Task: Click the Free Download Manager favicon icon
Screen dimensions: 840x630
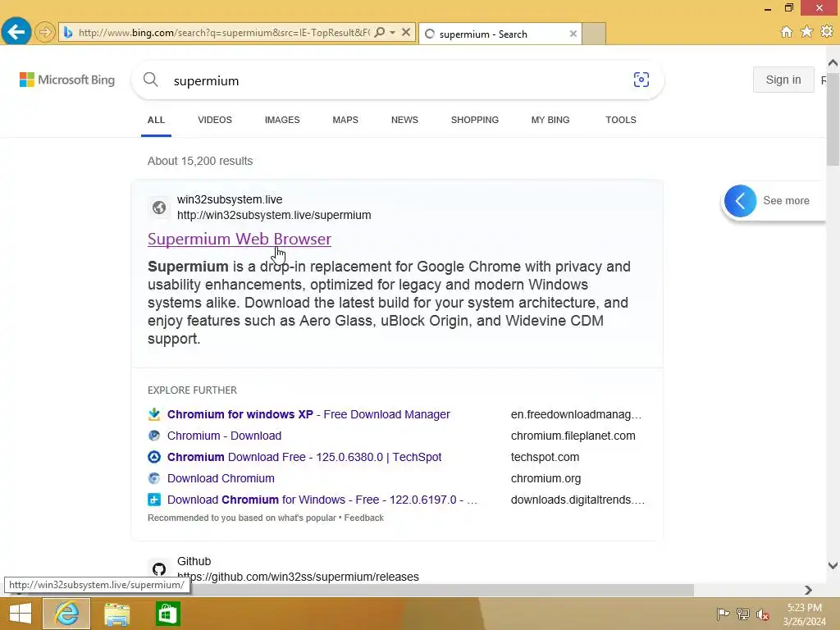Action: pyautogui.click(x=154, y=414)
